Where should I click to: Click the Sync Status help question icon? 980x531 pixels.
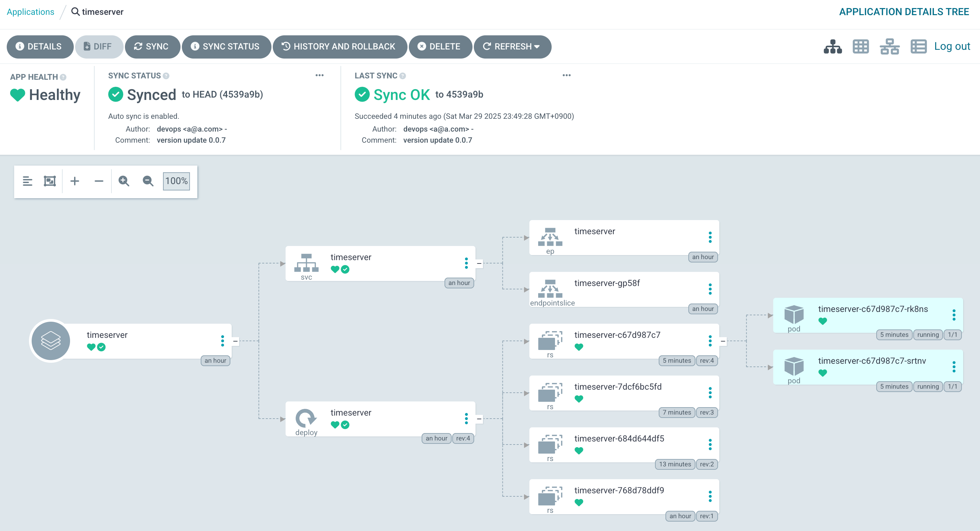[166, 76]
